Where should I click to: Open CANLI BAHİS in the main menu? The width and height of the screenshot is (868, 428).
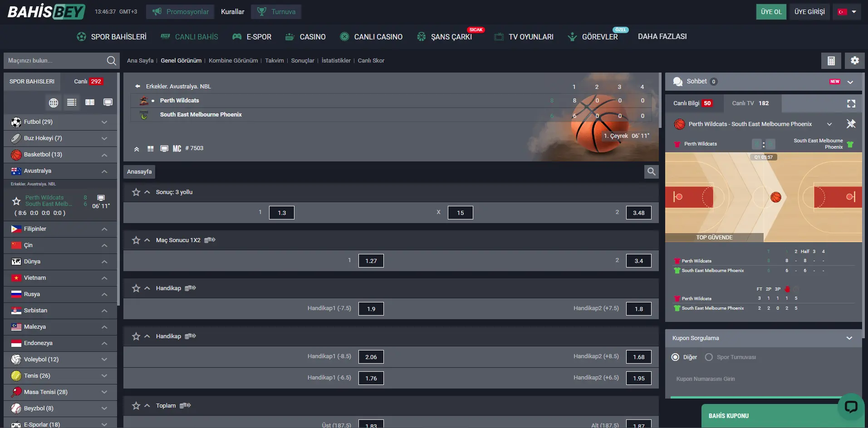tap(190, 37)
